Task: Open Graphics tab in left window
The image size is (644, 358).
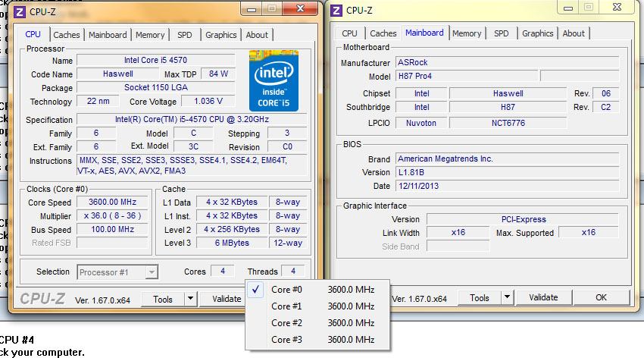Action: 221,35
